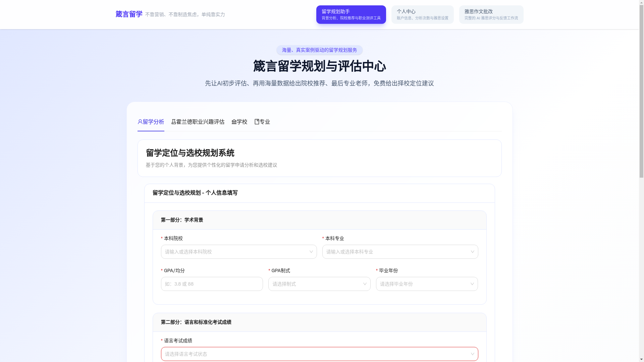Open 雅思作文批改 tool
Viewport: 644px width, 362px height.
coord(491,14)
